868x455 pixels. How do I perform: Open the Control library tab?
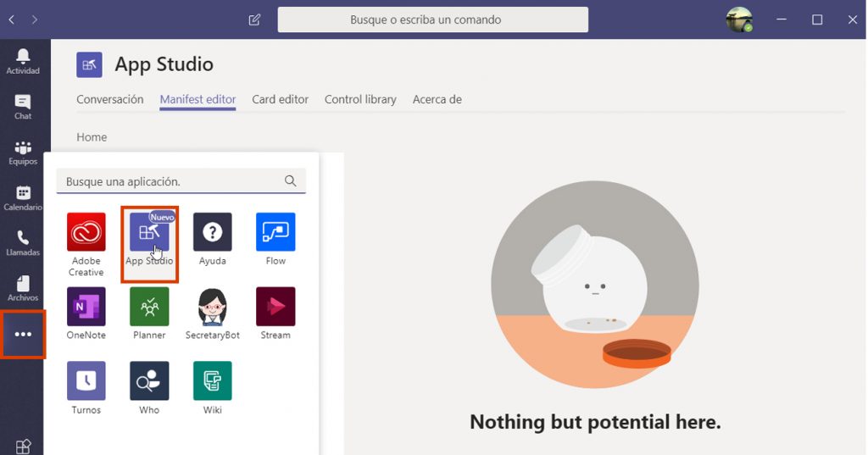click(x=360, y=100)
